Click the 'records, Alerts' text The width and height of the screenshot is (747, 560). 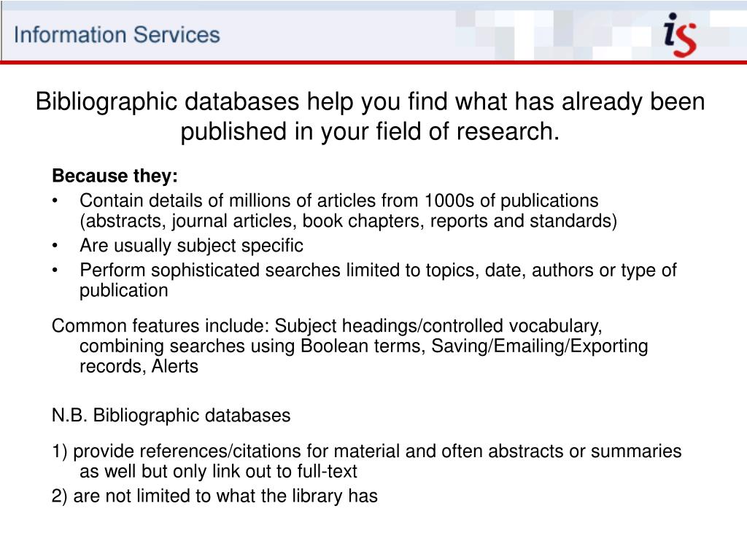[139, 366]
